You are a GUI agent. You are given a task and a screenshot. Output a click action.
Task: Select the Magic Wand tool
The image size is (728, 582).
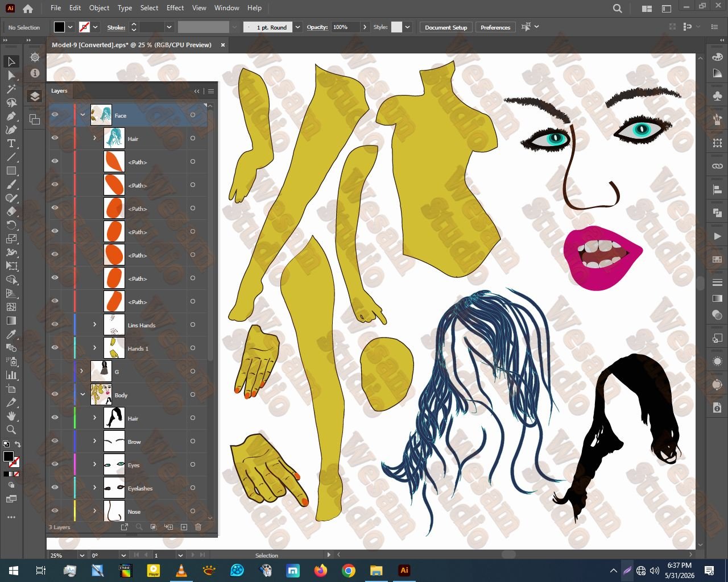coord(11,89)
